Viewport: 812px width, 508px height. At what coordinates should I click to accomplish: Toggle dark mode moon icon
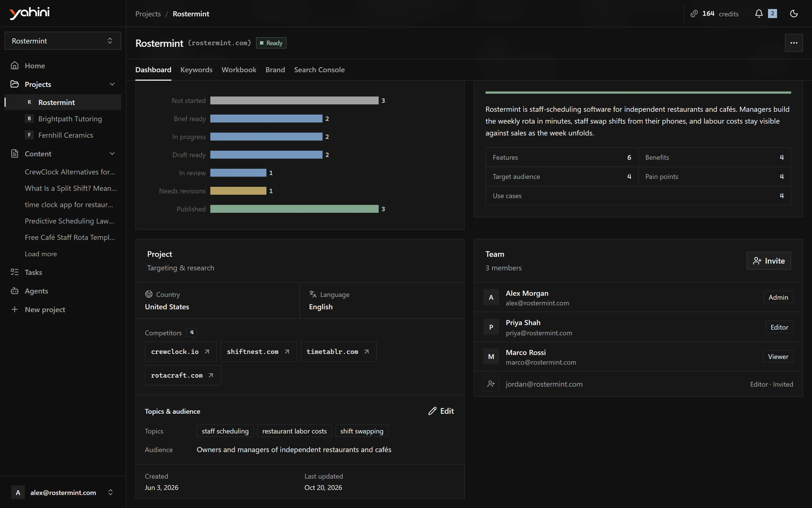click(x=794, y=14)
